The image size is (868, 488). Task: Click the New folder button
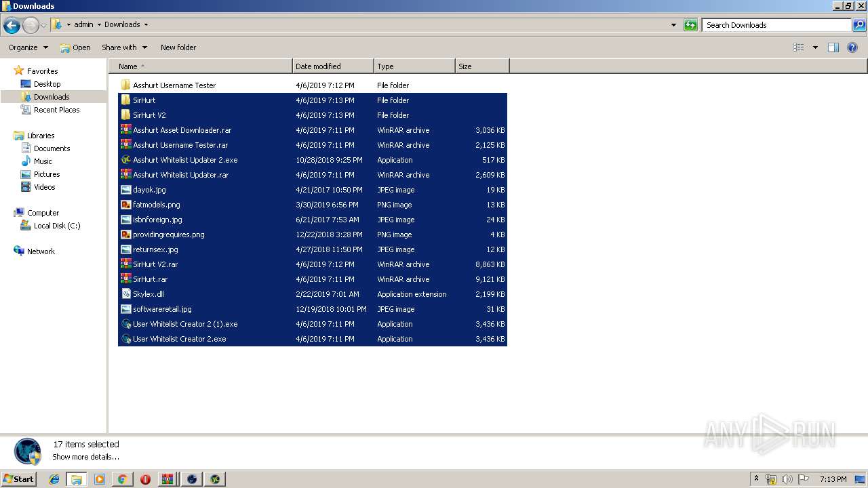tap(178, 47)
